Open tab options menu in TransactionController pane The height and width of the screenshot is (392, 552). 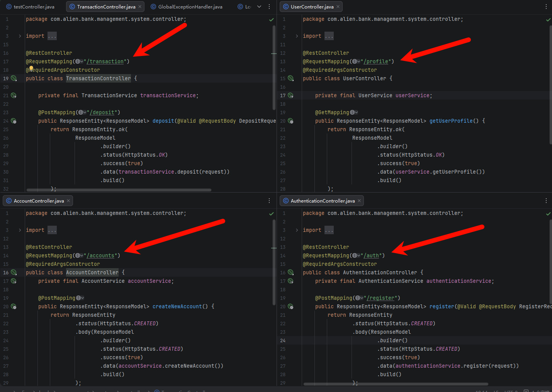coord(269,7)
